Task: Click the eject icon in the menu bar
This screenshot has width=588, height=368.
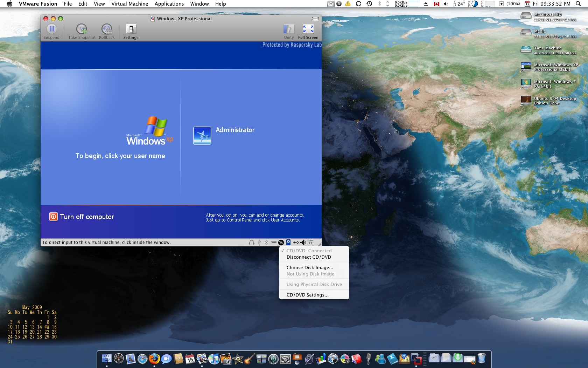Action: pos(426,4)
